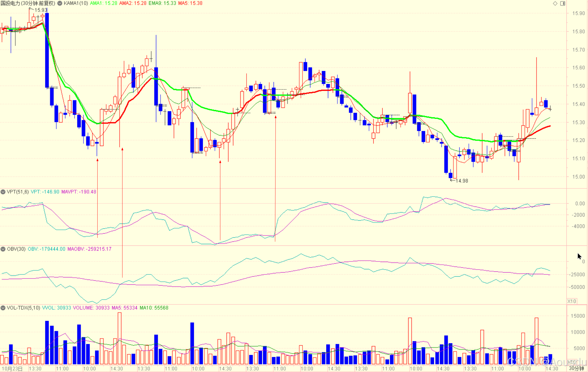Viewport: 588px width, 372px height.
Task: Click the MA5: 15.38 red legend label
Action: [x=190, y=3]
